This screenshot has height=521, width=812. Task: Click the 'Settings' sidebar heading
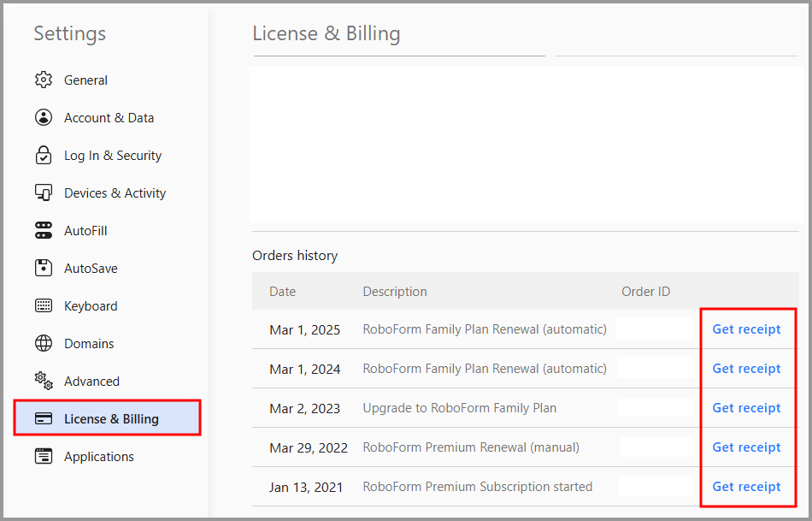click(x=69, y=33)
